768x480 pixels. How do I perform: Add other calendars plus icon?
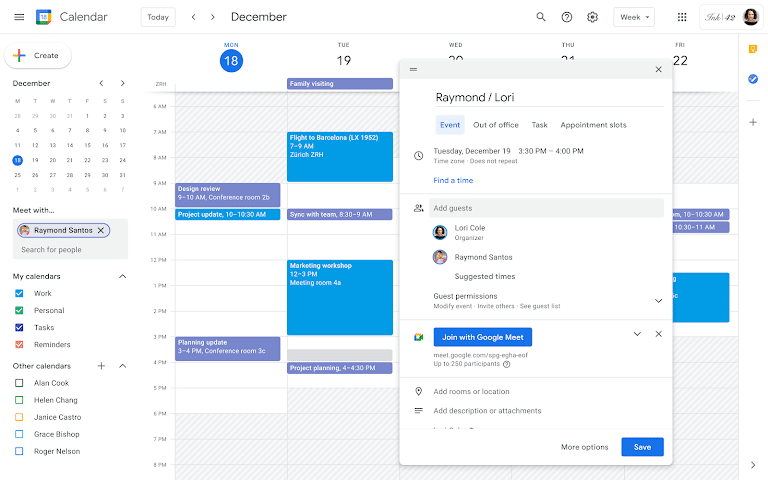[101, 366]
